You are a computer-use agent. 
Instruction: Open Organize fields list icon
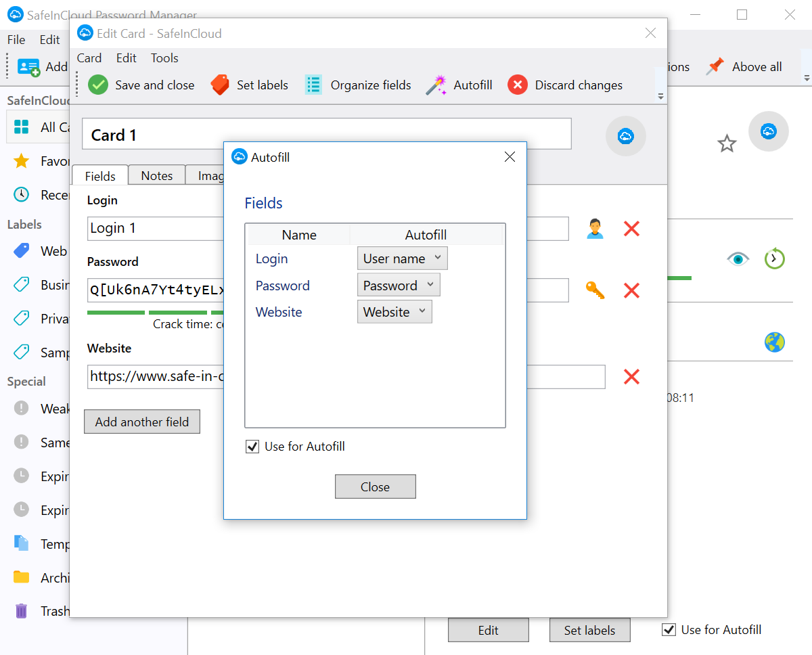click(x=313, y=85)
